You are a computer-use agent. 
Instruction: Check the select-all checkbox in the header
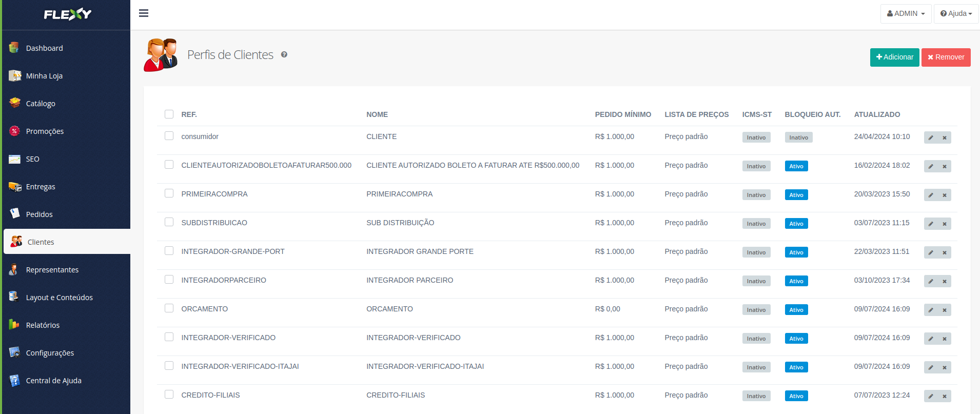tap(169, 114)
